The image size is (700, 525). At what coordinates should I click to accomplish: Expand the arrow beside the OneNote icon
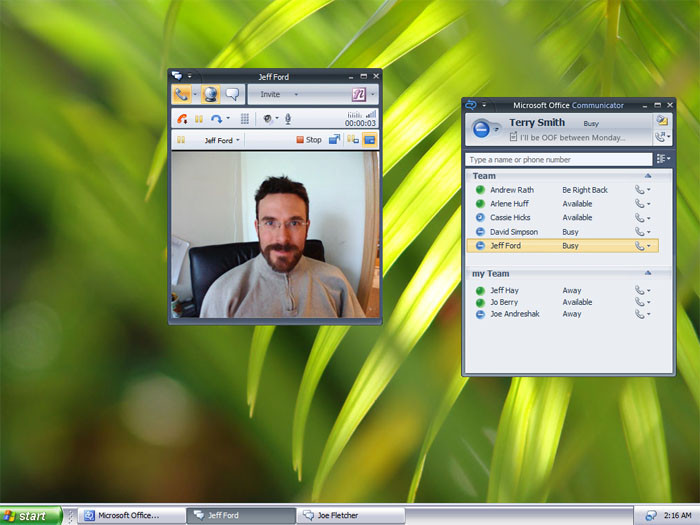(x=372, y=94)
